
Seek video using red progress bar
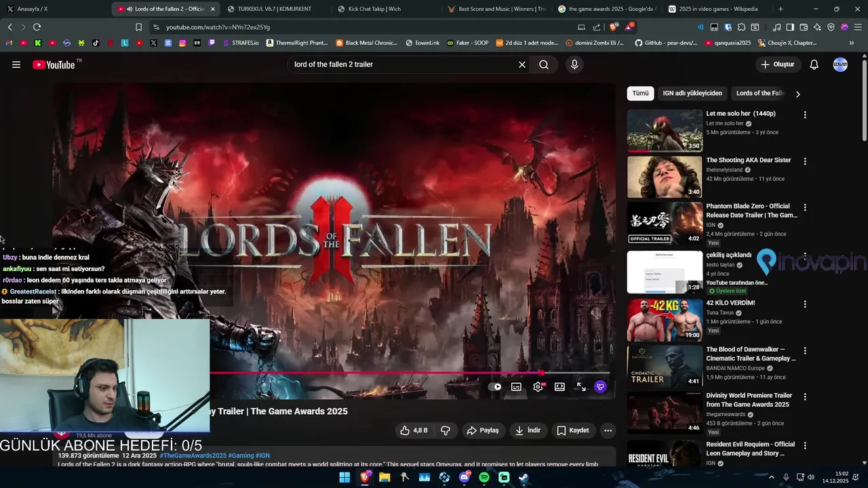(410, 373)
